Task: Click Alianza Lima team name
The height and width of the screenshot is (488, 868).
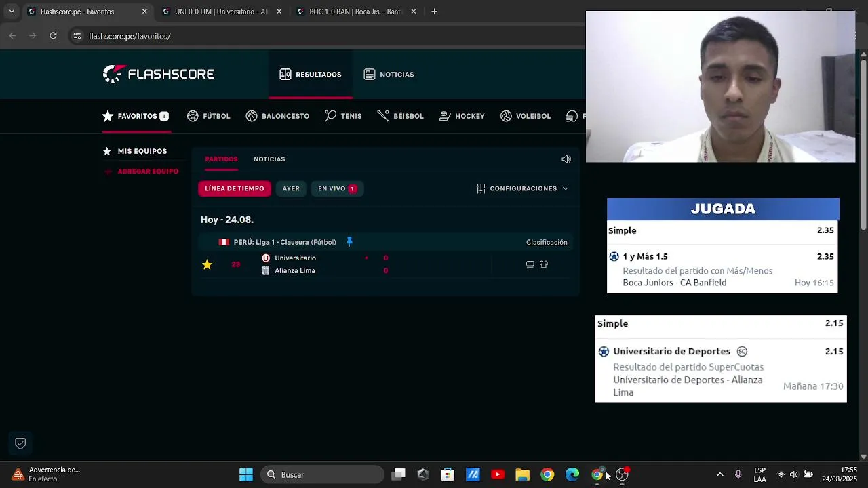Action: (x=295, y=270)
